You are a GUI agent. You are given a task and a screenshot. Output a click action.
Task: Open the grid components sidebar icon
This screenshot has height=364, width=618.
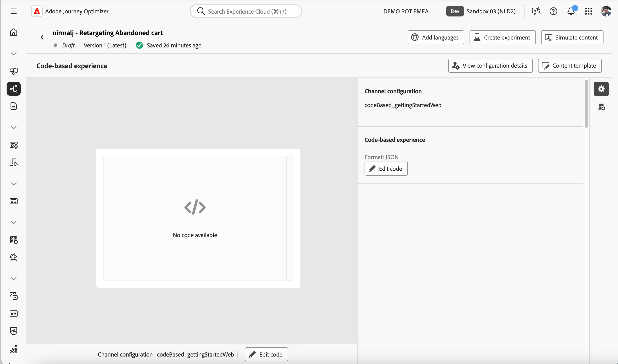click(x=13, y=240)
